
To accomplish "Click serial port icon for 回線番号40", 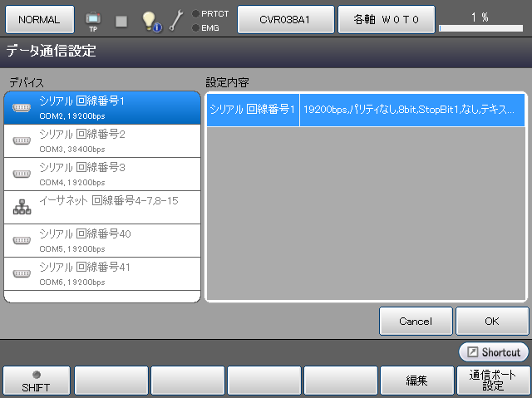I will tap(22, 240).
